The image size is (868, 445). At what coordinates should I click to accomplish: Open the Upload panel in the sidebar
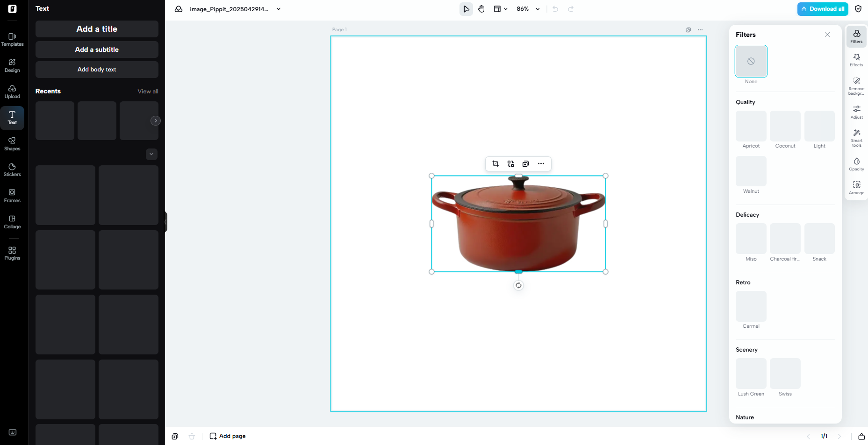click(x=12, y=92)
